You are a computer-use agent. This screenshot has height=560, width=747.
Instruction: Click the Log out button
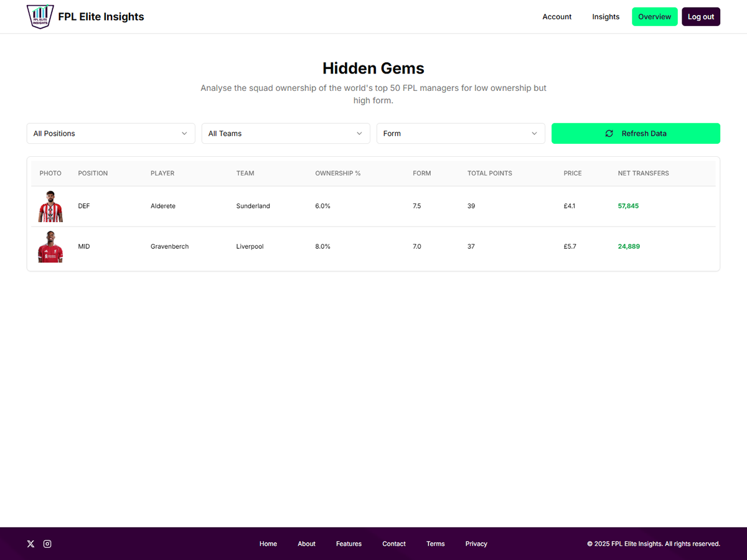coord(701,17)
